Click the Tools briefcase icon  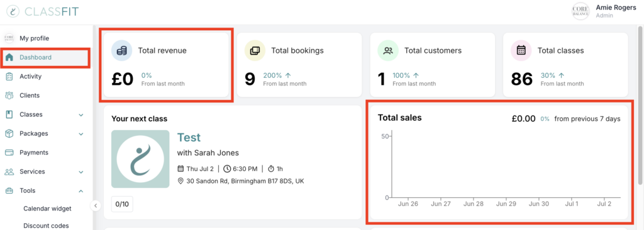[9, 190]
